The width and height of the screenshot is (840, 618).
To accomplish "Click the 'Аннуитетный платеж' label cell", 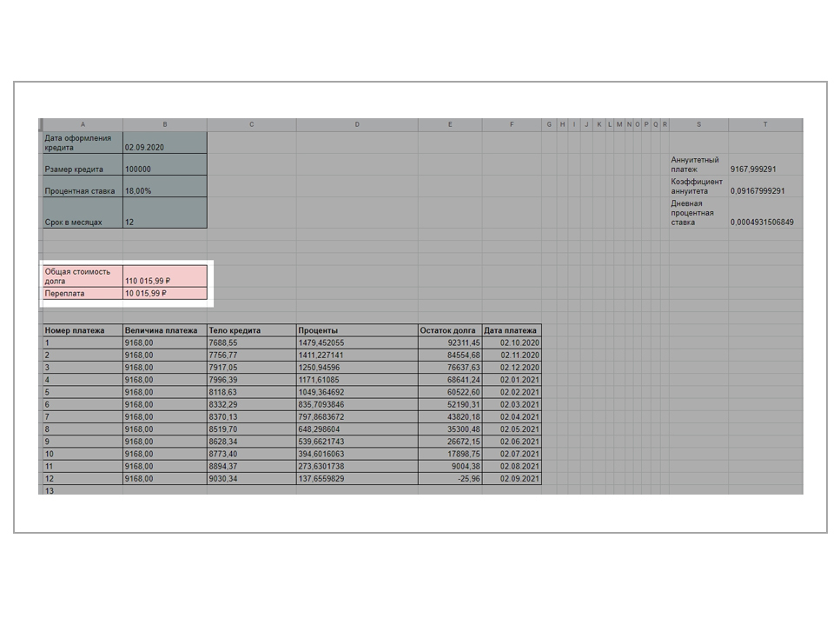I will coord(698,164).
